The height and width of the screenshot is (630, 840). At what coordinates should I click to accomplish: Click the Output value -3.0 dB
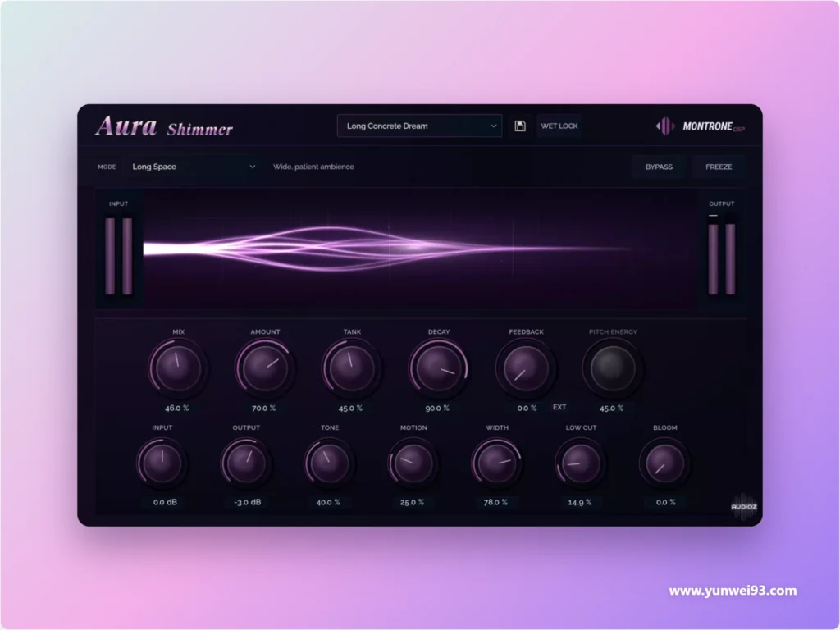(248, 502)
